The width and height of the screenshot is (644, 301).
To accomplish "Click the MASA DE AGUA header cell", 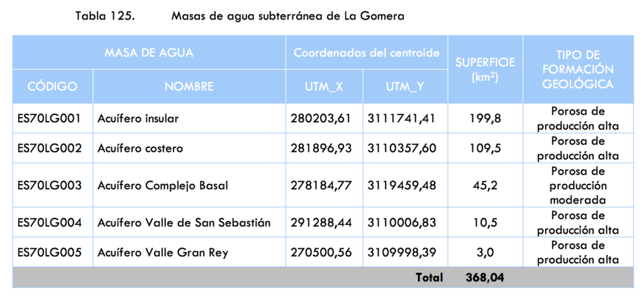I will tap(149, 53).
